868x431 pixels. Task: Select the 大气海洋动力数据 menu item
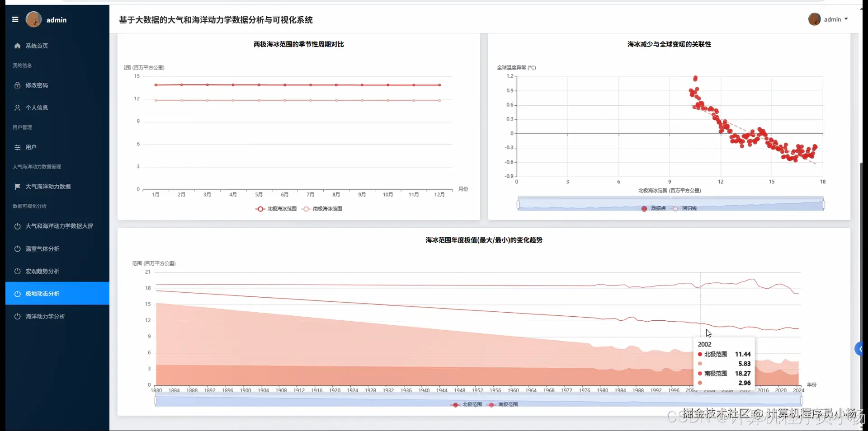click(x=57, y=187)
